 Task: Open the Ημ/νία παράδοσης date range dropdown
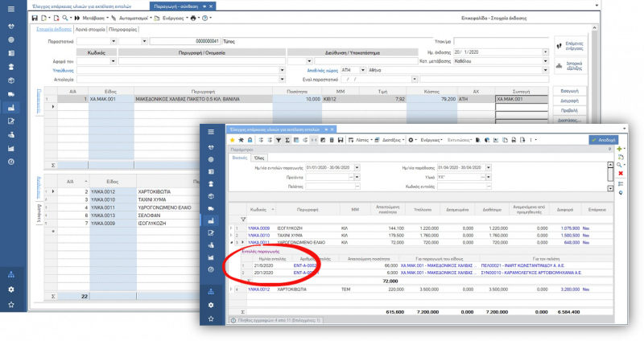coord(489,167)
